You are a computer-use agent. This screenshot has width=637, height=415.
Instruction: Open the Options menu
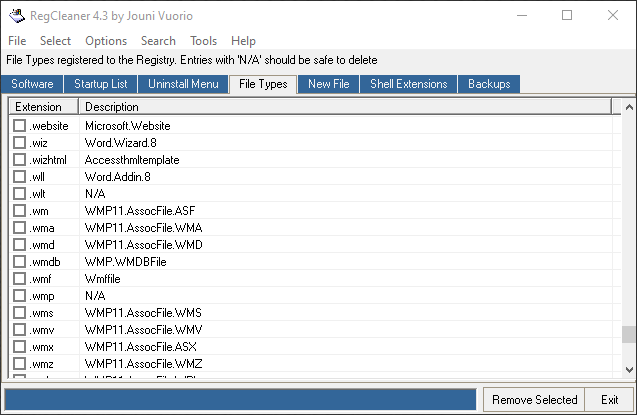click(x=106, y=41)
